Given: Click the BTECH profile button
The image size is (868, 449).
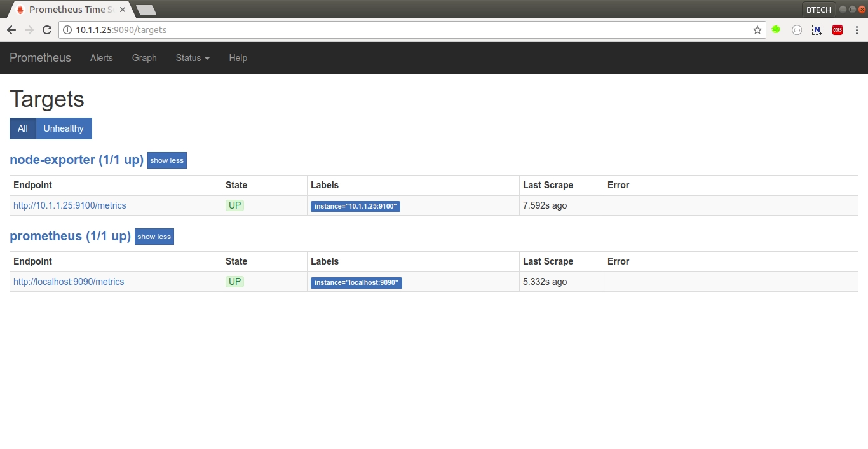Looking at the screenshot, I should [x=818, y=10].
